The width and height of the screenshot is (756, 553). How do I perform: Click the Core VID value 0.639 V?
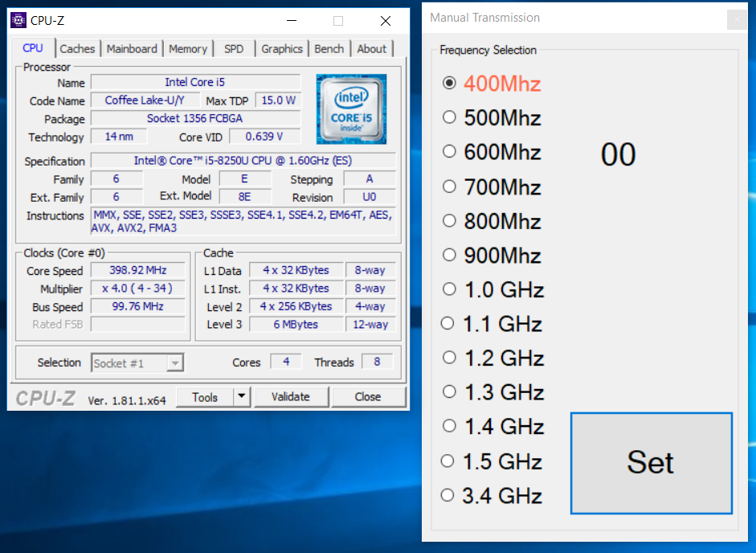point(264,137)
